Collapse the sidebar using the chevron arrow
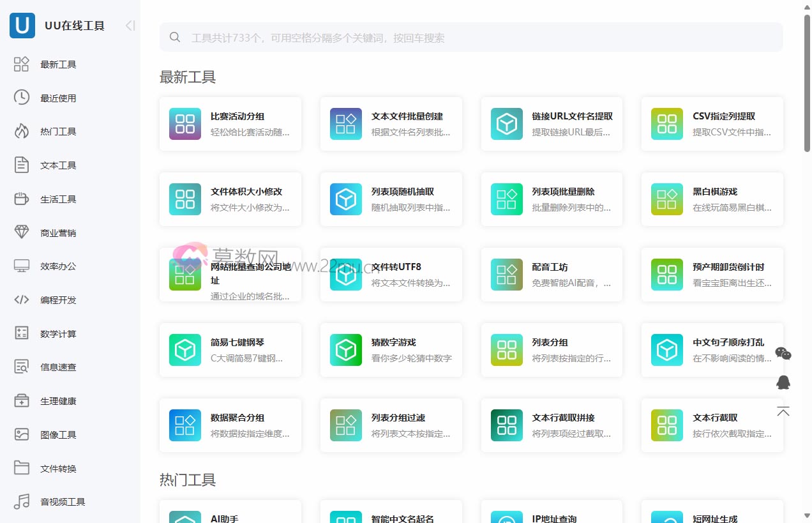The width and height of the screenshot is (812, 523). pyautogui.click(x=130, y=26)
